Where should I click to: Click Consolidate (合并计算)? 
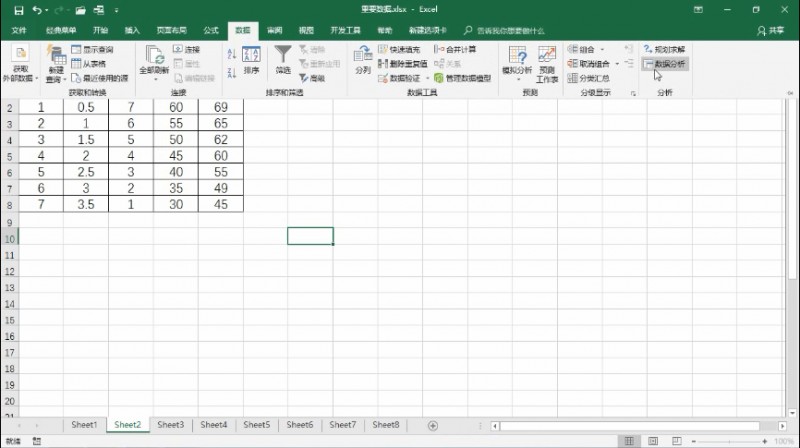coord(455,49)
